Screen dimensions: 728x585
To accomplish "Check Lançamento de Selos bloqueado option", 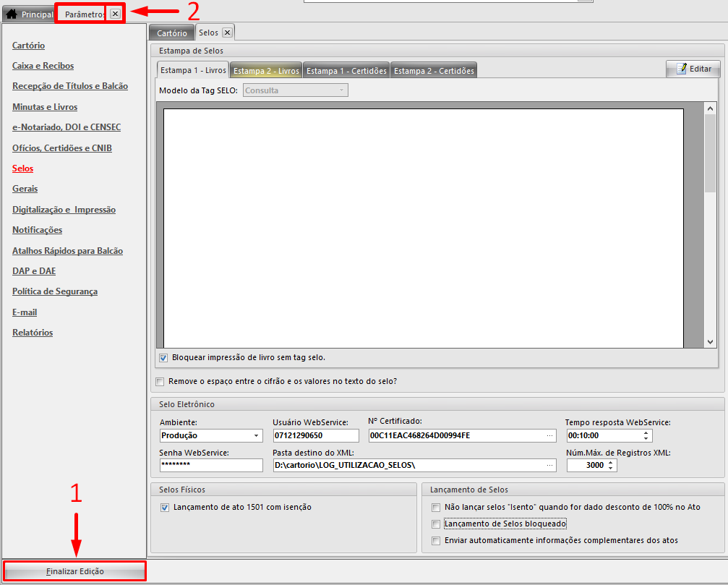I will [435, 524].
